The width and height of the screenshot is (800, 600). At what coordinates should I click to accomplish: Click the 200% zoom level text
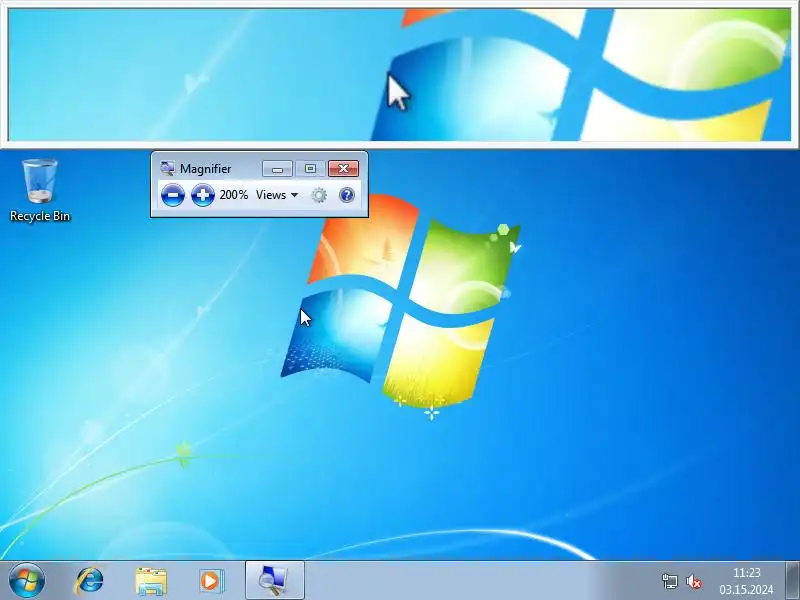234,195
